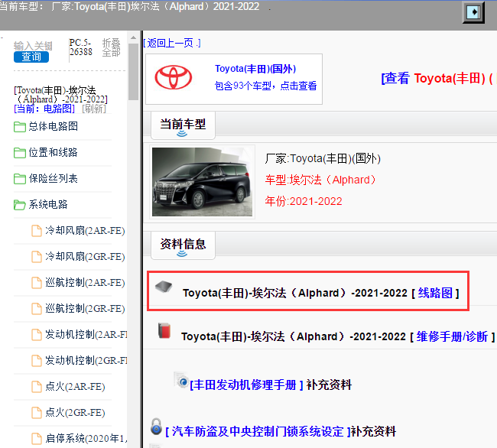
Task: Open the 巡航控制(2AR-FE) tree item text
Action: [85, 282]
